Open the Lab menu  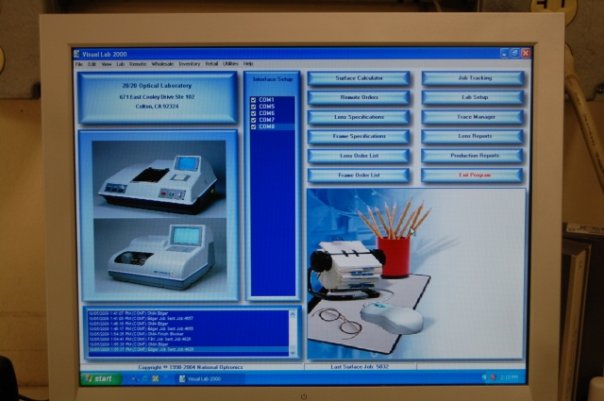121,64
